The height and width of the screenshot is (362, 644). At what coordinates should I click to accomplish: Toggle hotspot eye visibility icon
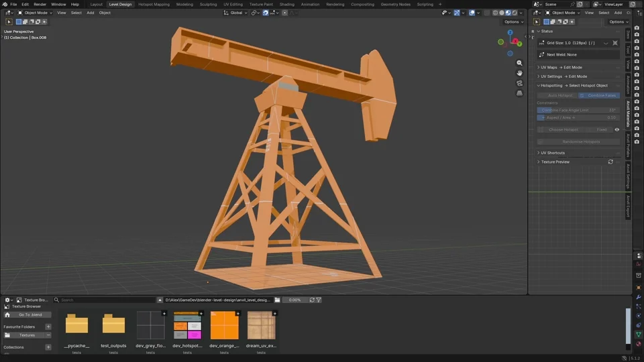point(617,129)
